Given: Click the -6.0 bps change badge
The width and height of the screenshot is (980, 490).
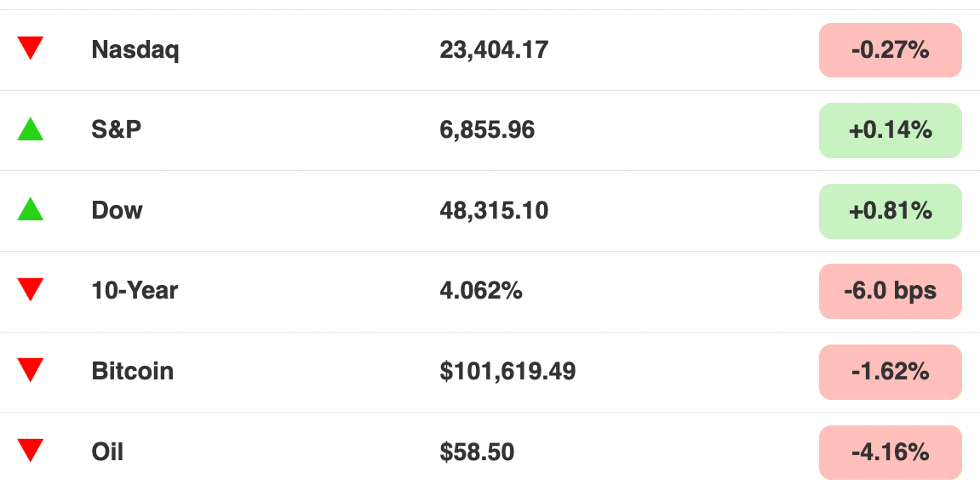Looking at the screenshot, I should [890, 291].
